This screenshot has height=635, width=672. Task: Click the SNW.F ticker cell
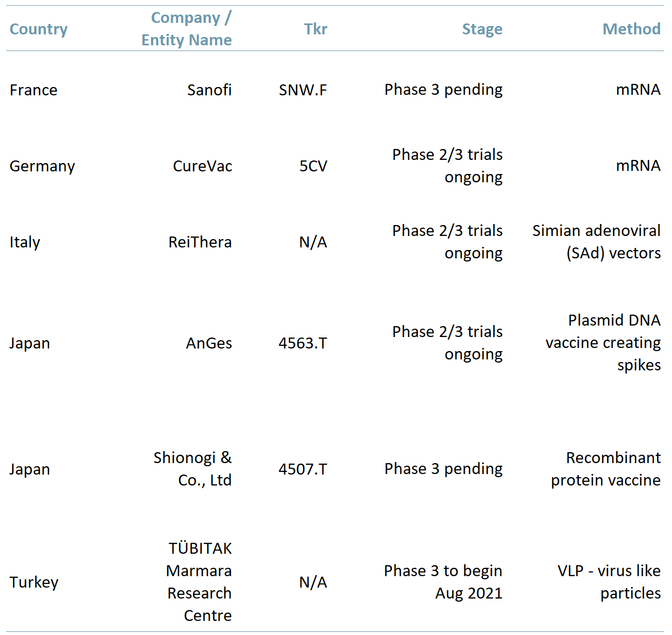pos(303,90)
